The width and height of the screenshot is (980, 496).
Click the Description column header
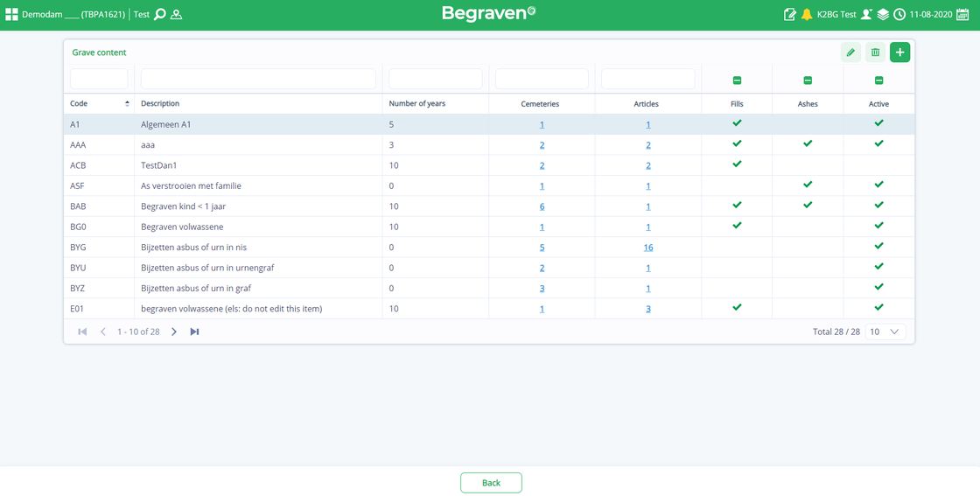(x=160, y=104)
